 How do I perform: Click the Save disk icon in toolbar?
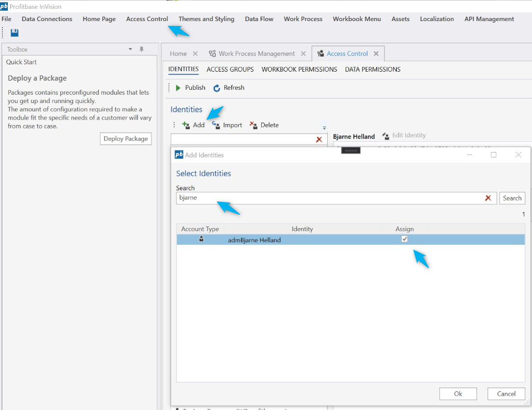coord(14,33)
